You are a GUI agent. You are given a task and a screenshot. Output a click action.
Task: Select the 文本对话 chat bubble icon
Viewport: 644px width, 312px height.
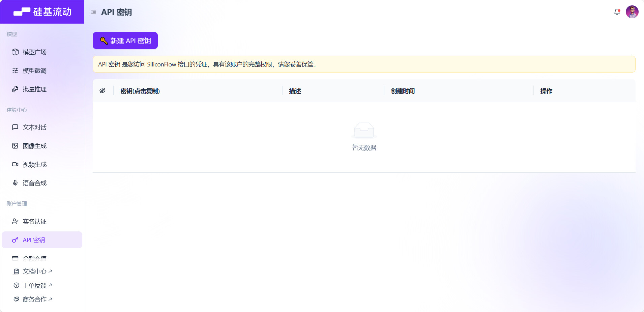pos(15,127)
